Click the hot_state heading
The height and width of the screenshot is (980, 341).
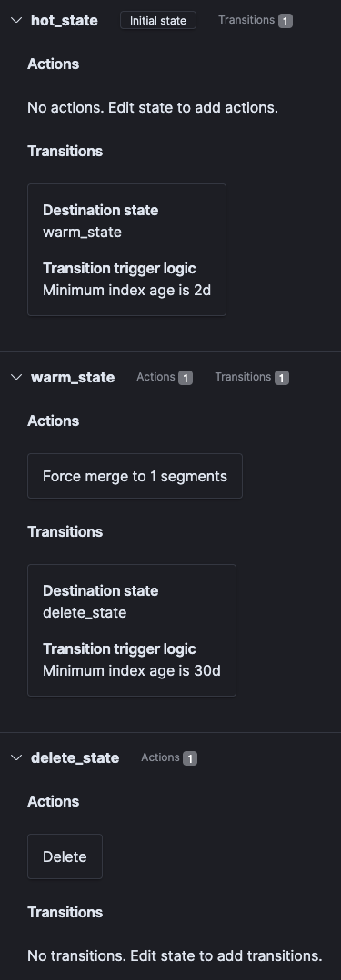(x=65, y=20)
